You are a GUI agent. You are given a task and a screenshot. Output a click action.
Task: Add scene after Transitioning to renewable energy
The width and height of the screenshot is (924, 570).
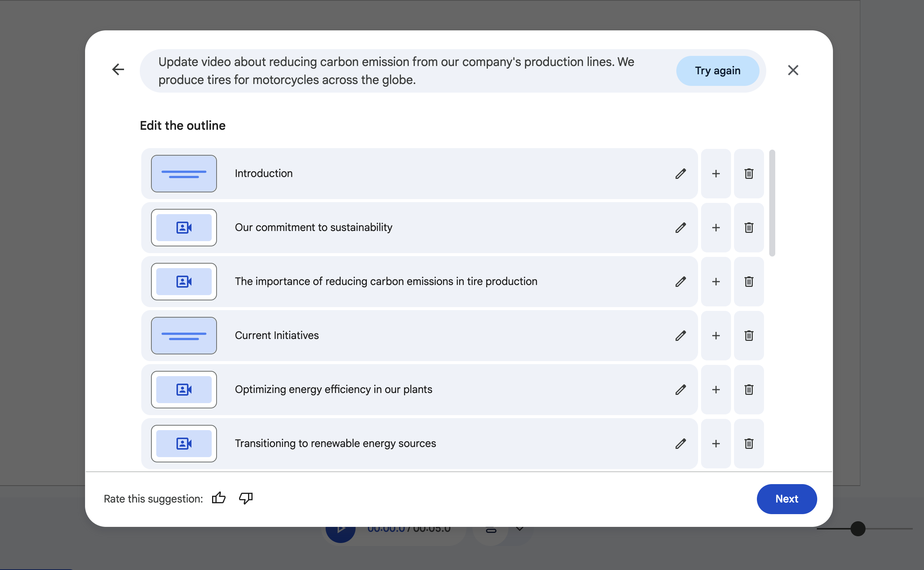[716, 443]
